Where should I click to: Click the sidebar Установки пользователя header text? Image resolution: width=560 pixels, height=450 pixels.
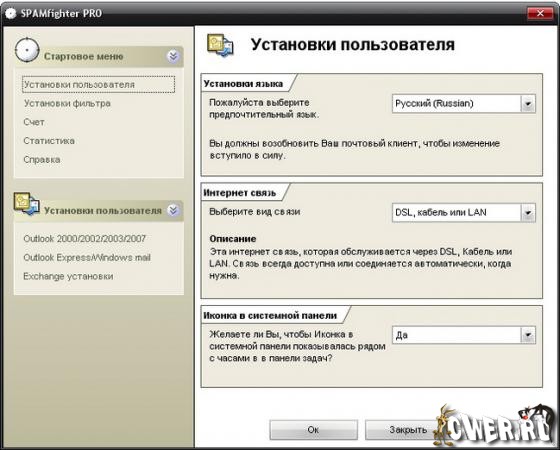point(103,211)
